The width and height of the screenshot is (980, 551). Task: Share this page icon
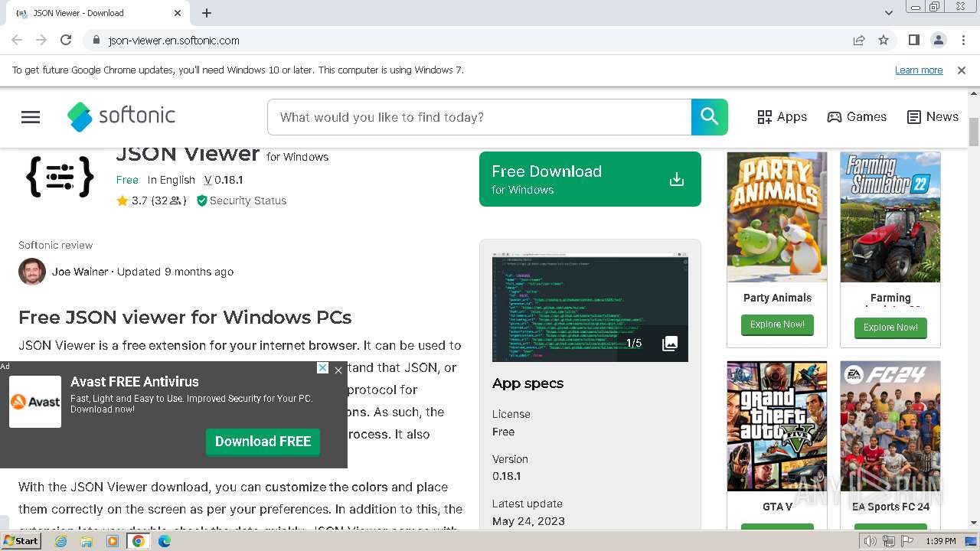tap(859, 40)
